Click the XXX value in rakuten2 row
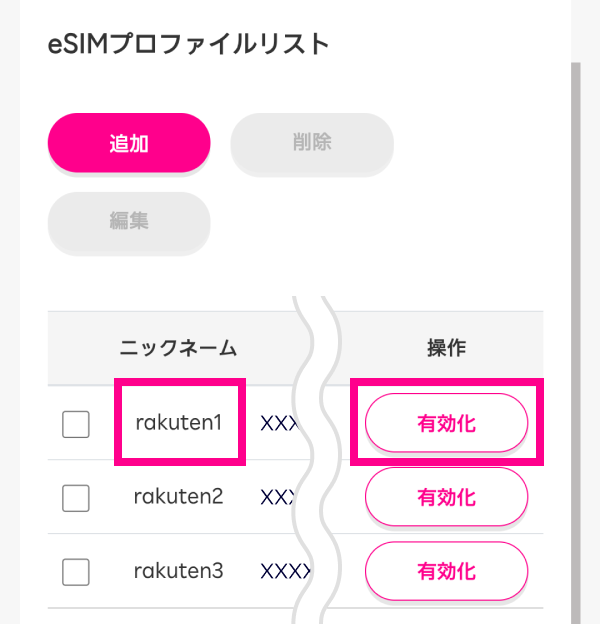Image resolution: width=600 pixels, height=624 pixels. click(279, 497)
